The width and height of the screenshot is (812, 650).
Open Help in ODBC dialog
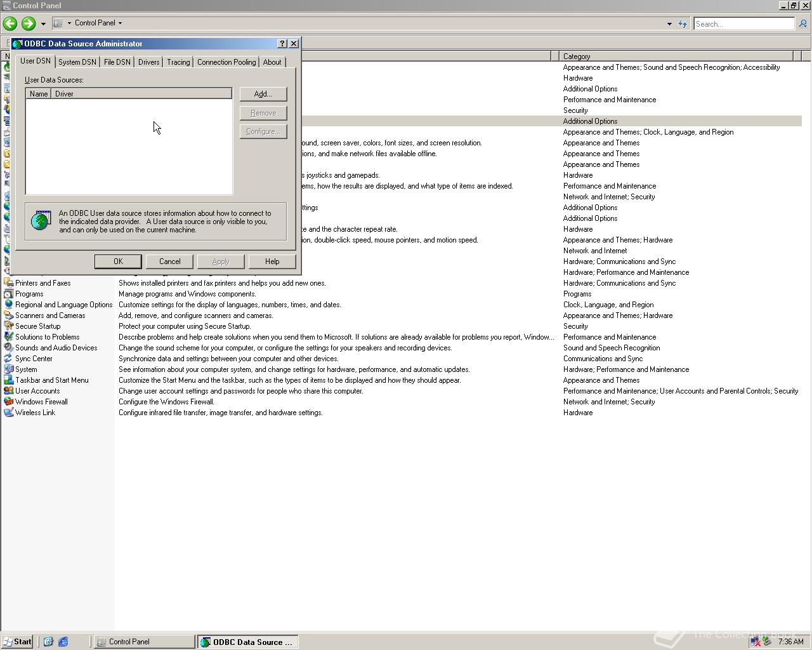(272, 262)
